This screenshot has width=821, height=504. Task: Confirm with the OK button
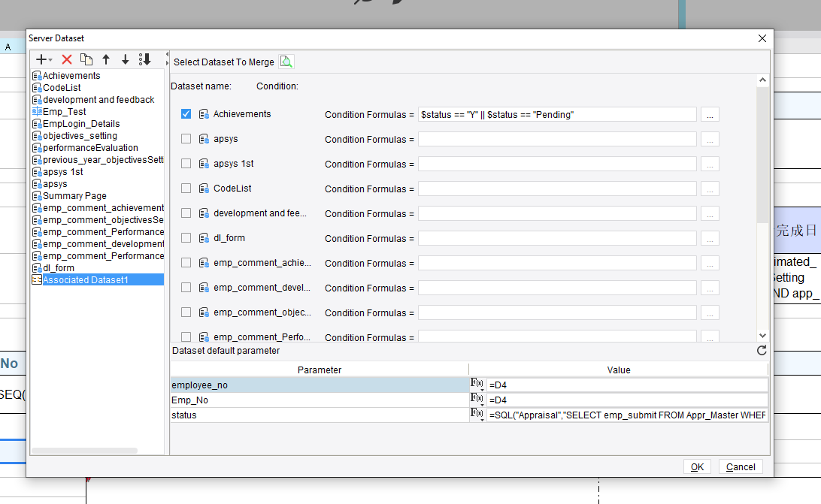(x=697, y=467)
